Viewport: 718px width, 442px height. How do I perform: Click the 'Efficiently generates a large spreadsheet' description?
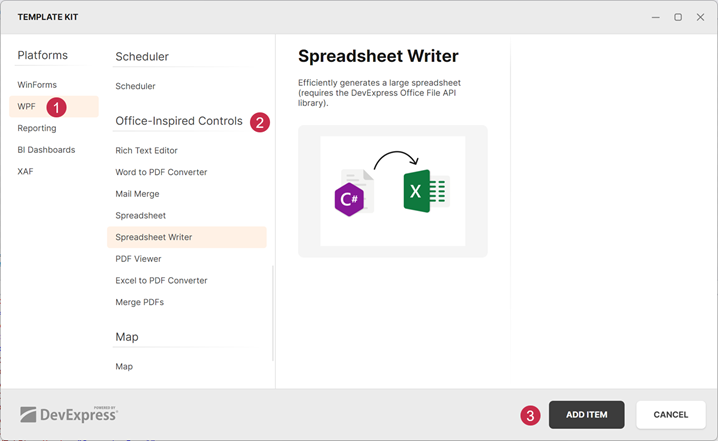pos(380,93)
